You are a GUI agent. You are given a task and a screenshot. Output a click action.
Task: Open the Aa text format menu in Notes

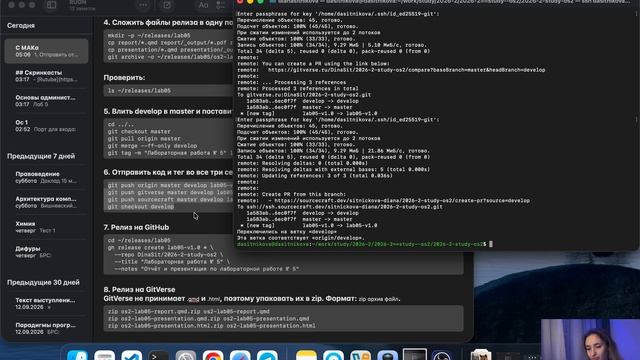pyautogui.click(x=203, y=5)
